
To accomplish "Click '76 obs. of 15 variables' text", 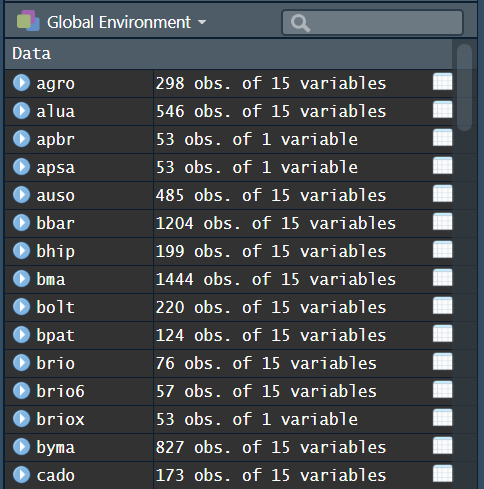I will coord(266,363).
